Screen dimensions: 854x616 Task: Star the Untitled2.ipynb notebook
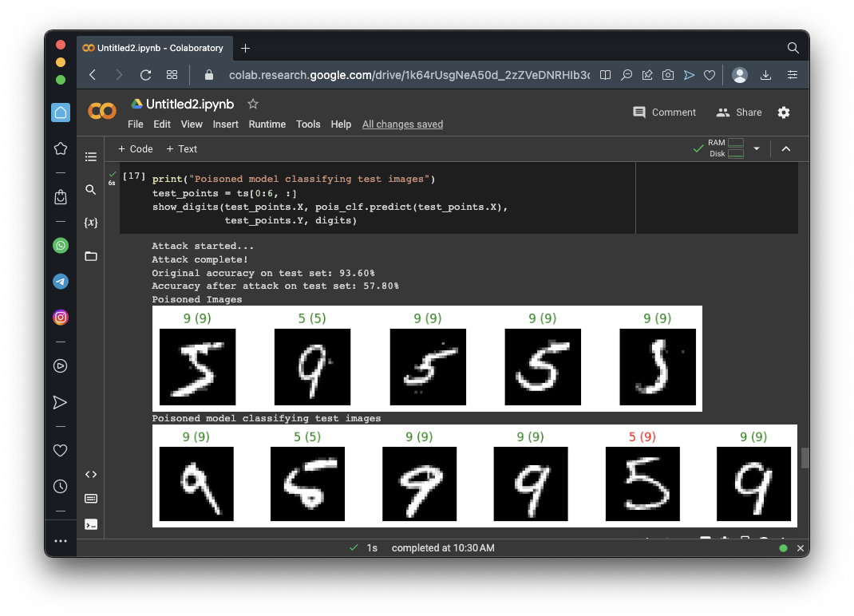[x=253, y=104]
